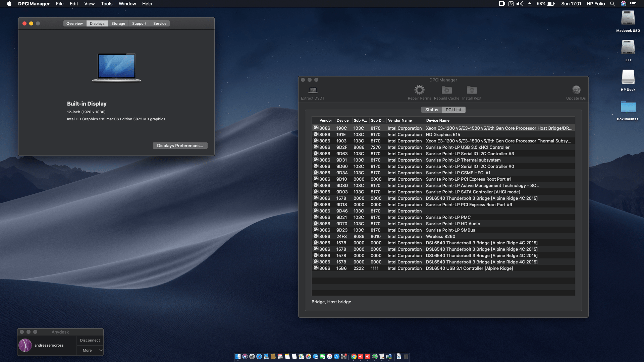Expand the More dropdown in Anydesk
644x362 pixels.
[90, 350]
